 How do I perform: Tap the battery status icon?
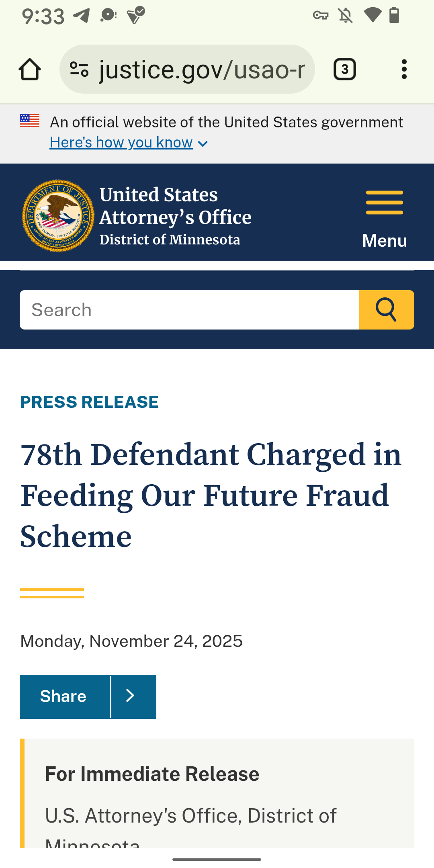click(394, 16)
